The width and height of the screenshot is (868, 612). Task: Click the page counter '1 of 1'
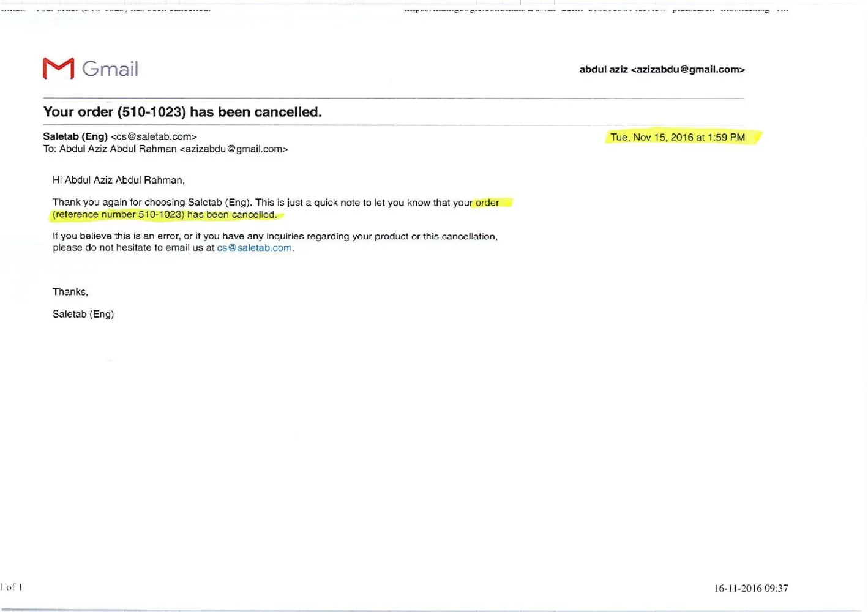click(x=12, y=587)
